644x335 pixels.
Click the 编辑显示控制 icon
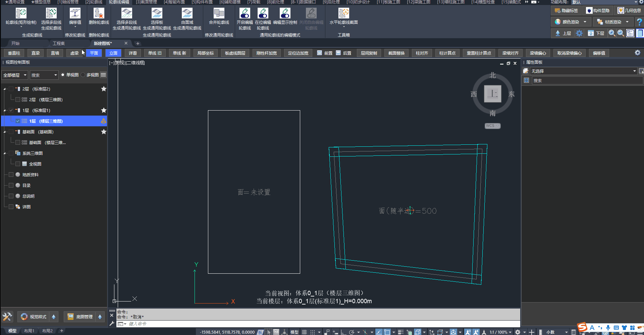(285, 13)
